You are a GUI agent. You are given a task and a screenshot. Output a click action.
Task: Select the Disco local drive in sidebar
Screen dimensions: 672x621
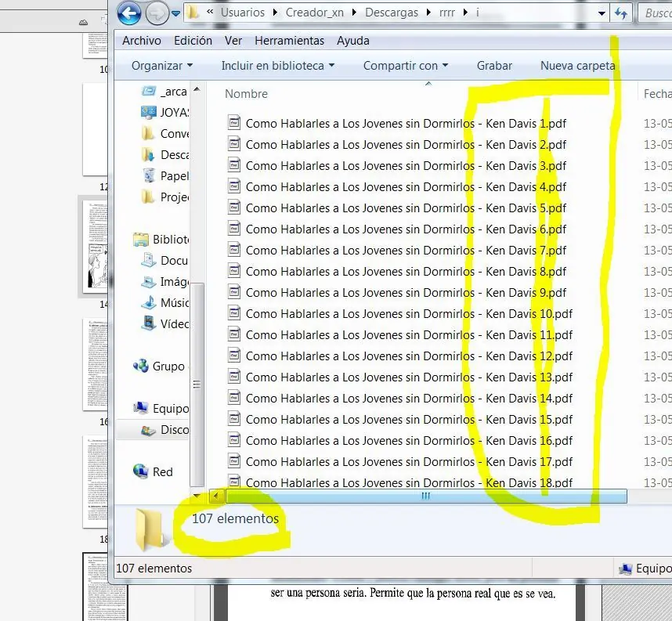(x=165, y=430)
